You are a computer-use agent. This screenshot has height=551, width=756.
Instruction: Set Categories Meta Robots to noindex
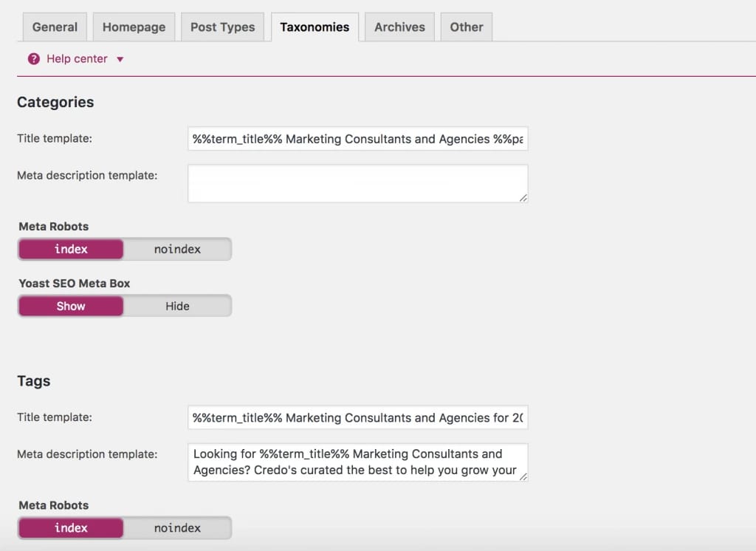[177, 250]
